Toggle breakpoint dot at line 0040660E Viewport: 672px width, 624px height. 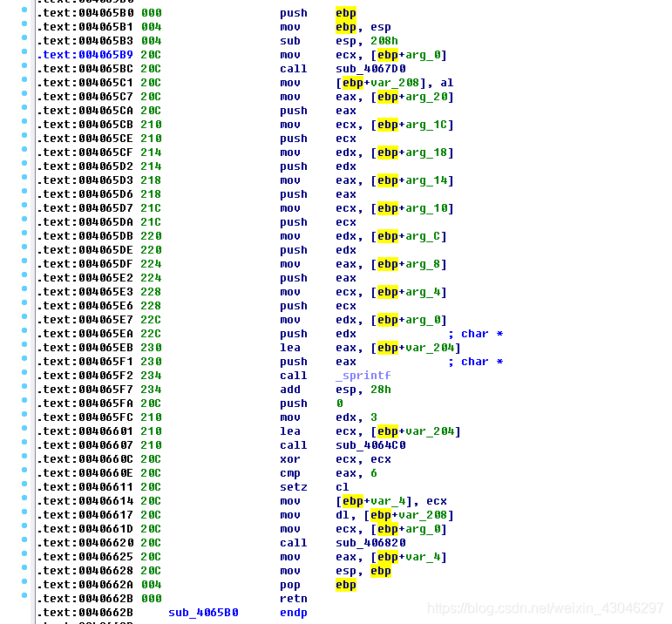[x=24, y=470]
